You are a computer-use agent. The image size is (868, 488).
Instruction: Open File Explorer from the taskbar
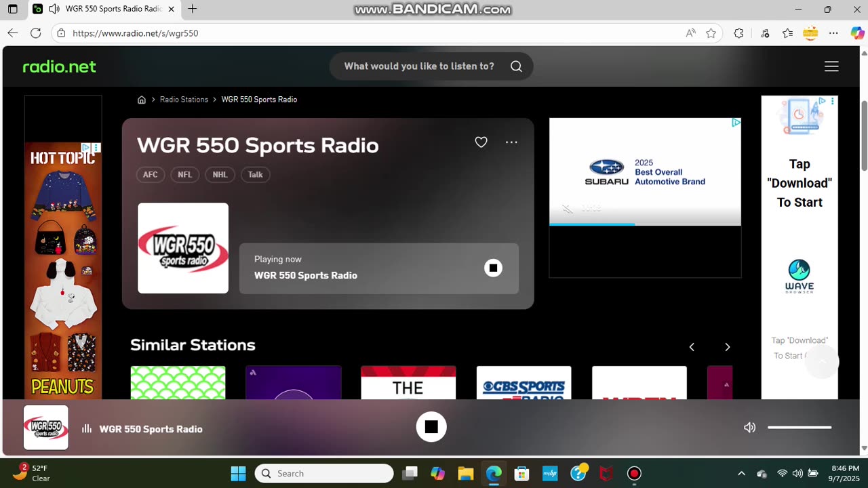pyautogui.click(x=465, y=473)
